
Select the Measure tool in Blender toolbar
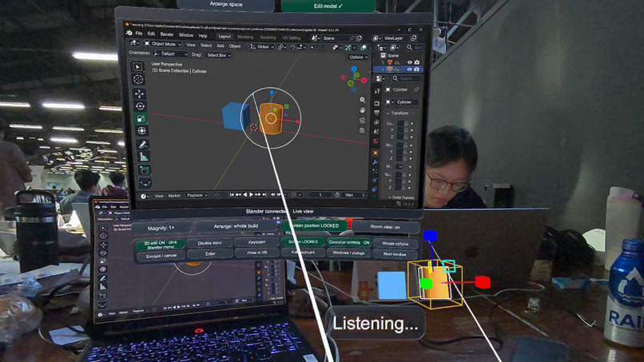click(x=144, y=157)
